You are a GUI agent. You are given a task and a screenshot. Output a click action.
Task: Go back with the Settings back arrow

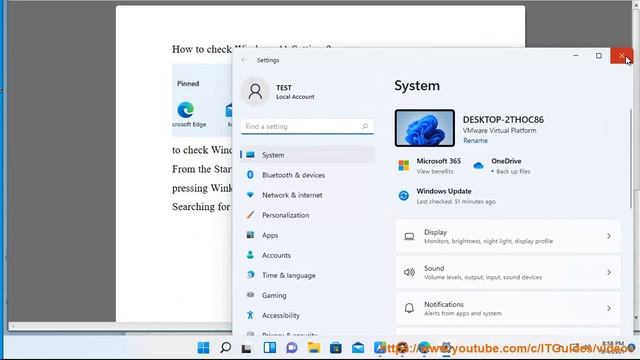pyautogui.click(x=244, y=60)
